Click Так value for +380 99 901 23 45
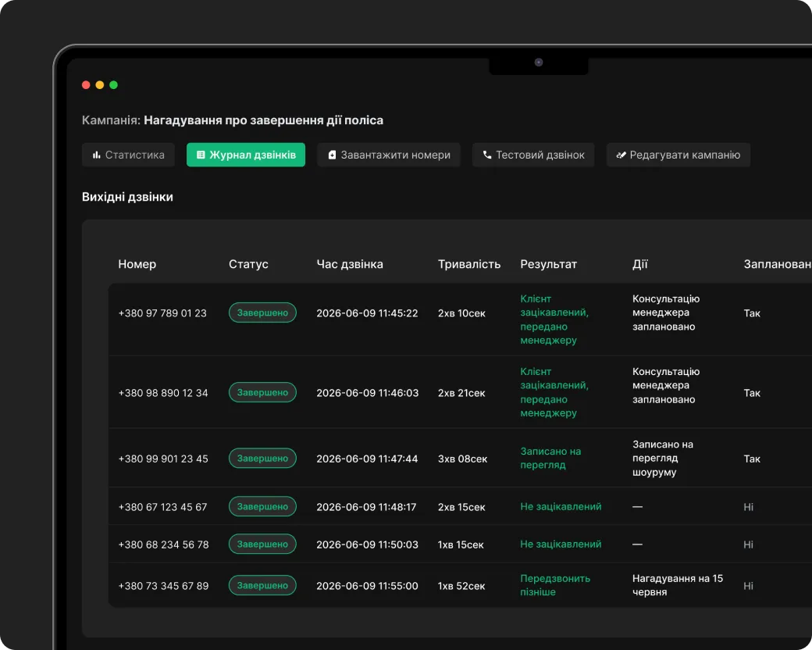The width and height of the screenshot is (812, 650). click(x=752, y=459)
